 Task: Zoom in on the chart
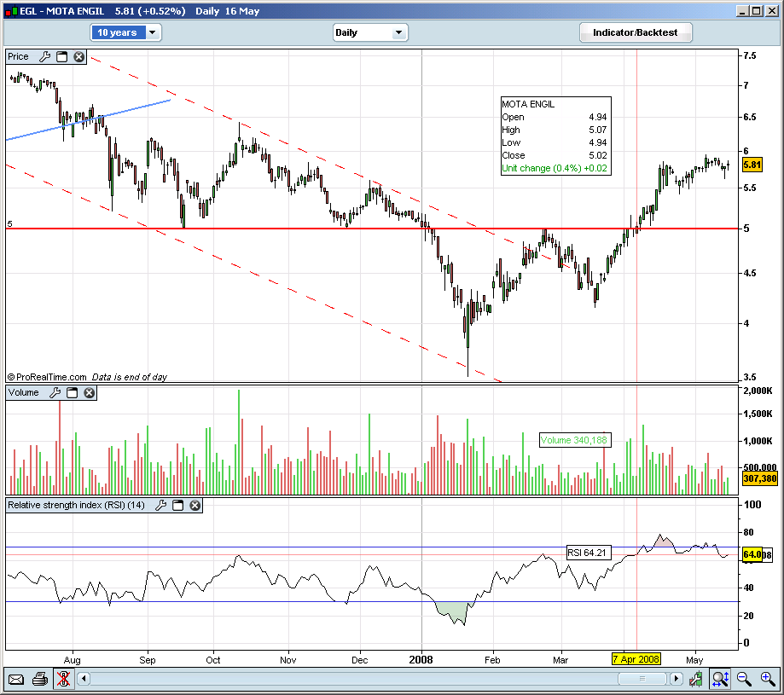pos(768,679)
